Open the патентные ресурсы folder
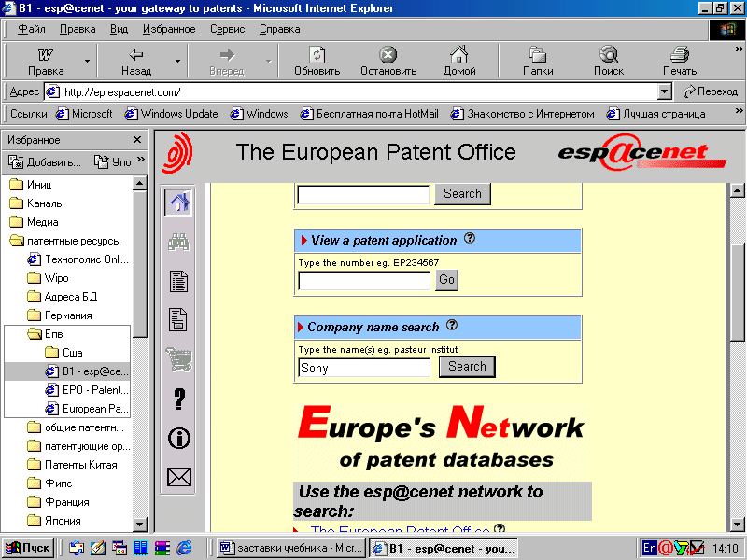The height and width of the screenshot is (560, 747). pos(65,241)
